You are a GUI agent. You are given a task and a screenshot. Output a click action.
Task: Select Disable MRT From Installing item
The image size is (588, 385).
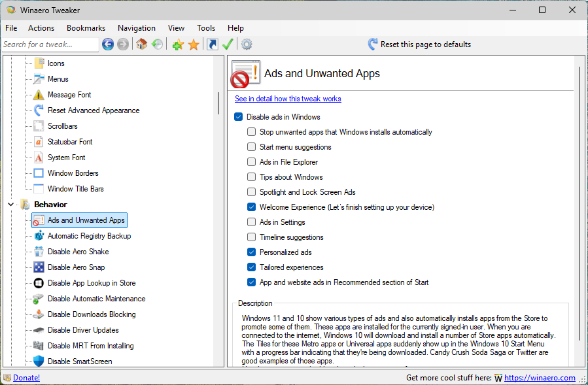[90, 346]
